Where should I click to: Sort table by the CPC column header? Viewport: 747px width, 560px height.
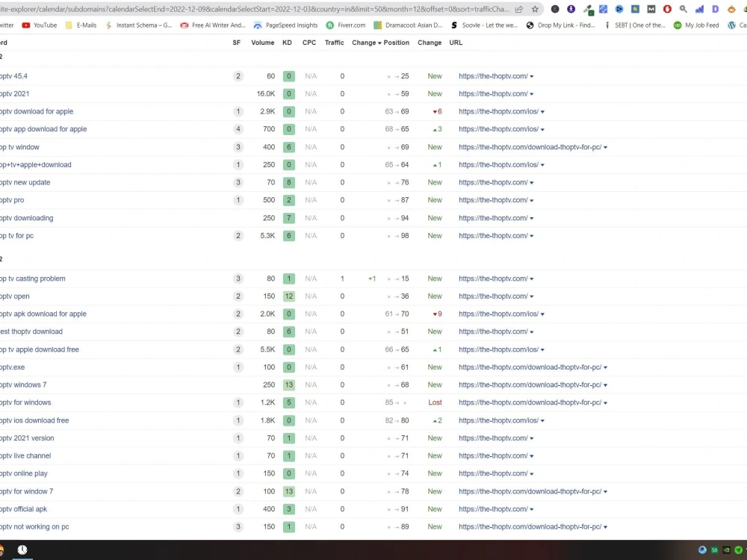(309, 43)
